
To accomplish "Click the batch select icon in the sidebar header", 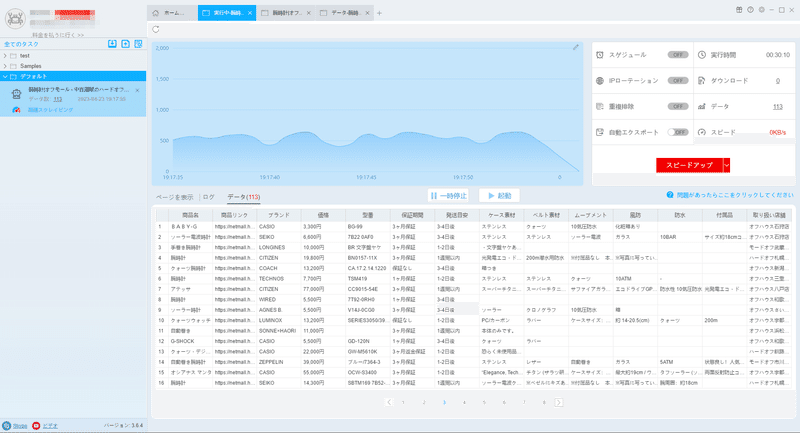I will point(138,44).
